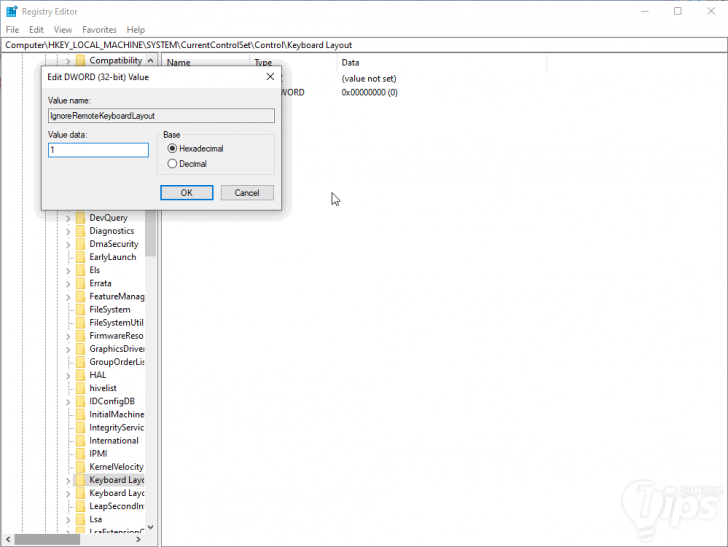Select the EarlyLaunch tree key
This screenshot has height=547, width=728.
pyautogui.click(x=113, y=257)
